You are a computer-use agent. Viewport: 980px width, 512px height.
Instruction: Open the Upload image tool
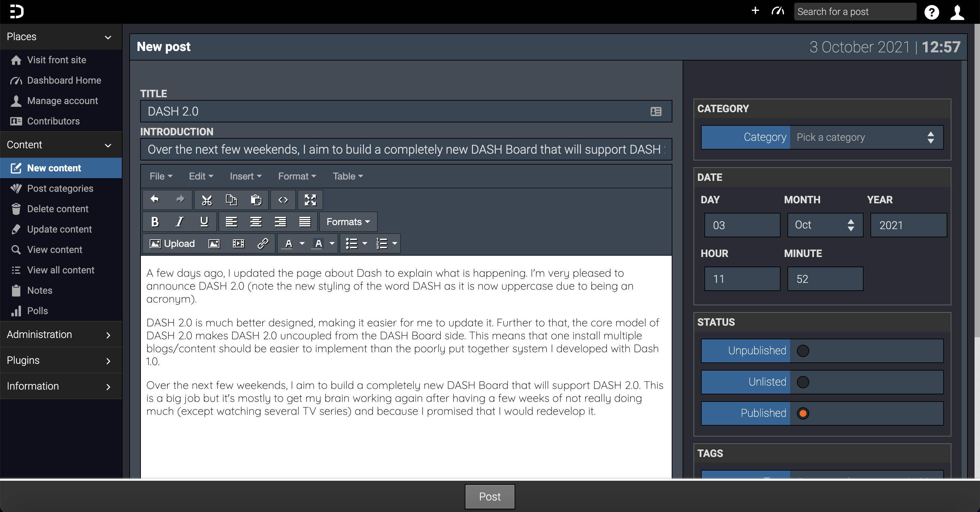[172, 244]
